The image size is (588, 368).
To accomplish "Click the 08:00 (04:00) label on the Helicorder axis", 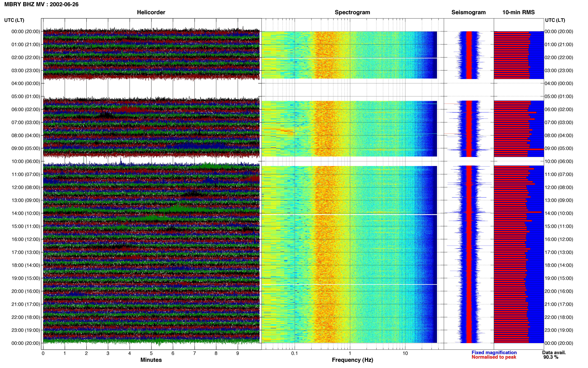I will click(x=26, y=135).
